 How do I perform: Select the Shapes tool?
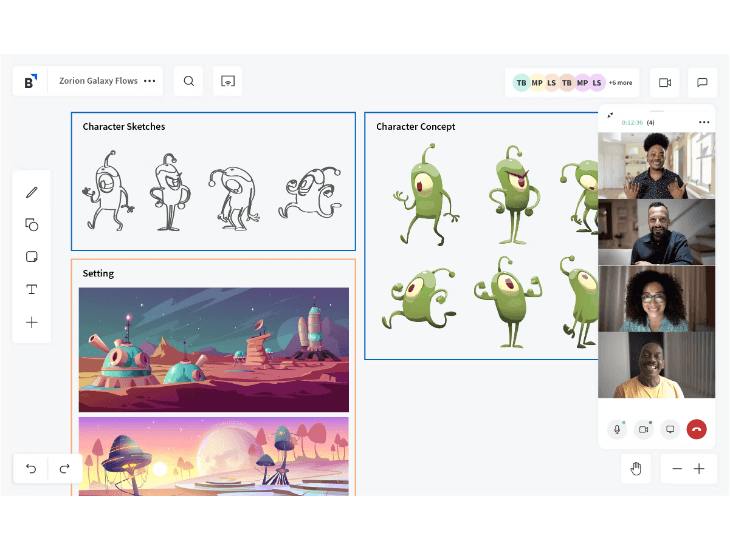(x=31, y=225)
